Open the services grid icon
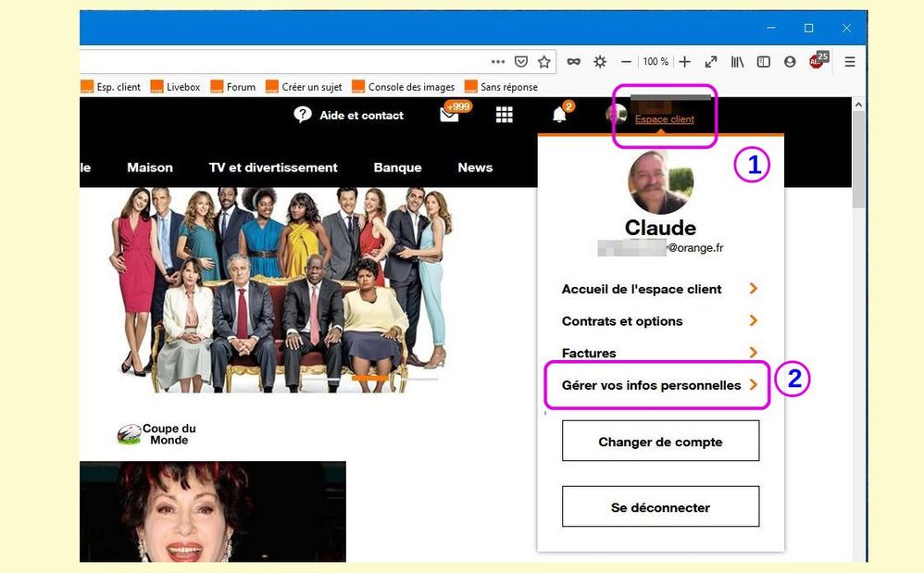 click(504, 115)
